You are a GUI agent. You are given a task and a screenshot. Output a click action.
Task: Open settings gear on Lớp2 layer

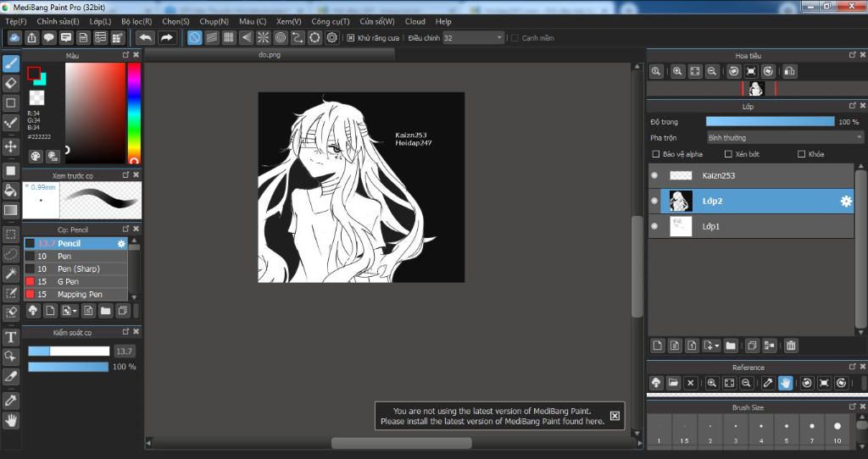(x=845, y=201)
